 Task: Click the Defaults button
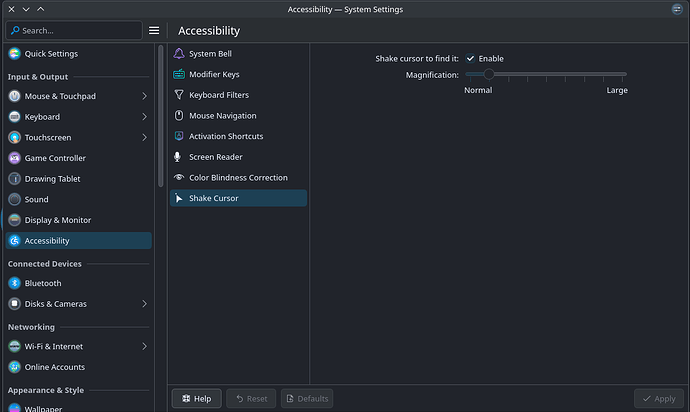[307, 398]
